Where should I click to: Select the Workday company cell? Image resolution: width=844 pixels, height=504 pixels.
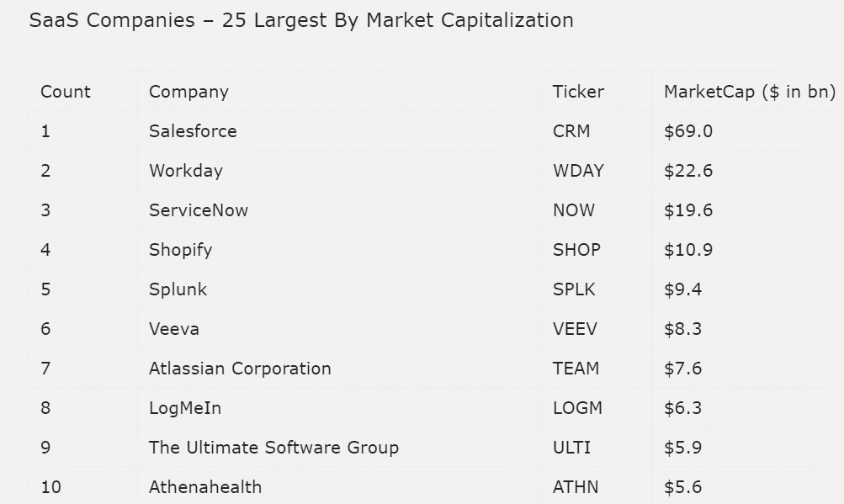click(186, 171)
